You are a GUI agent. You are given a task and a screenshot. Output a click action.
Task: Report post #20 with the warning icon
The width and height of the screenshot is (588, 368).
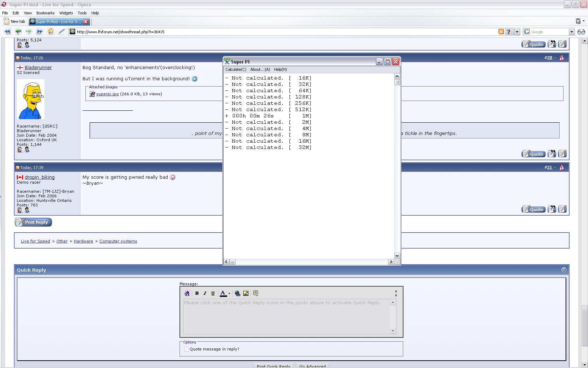(x=562, y=58)
